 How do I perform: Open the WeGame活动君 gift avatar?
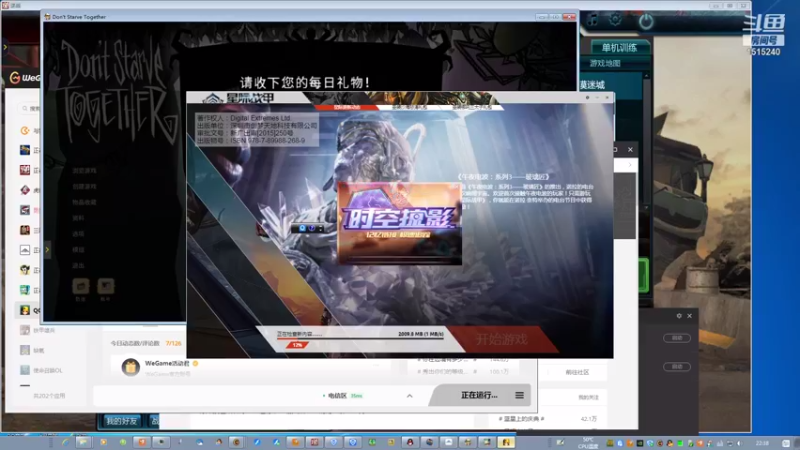pos(131,366)
